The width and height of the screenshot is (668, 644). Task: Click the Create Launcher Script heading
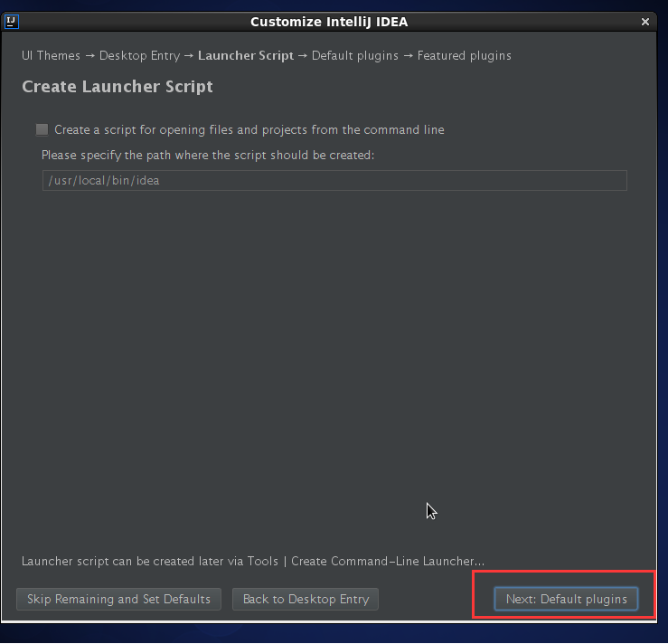point(118,87)
